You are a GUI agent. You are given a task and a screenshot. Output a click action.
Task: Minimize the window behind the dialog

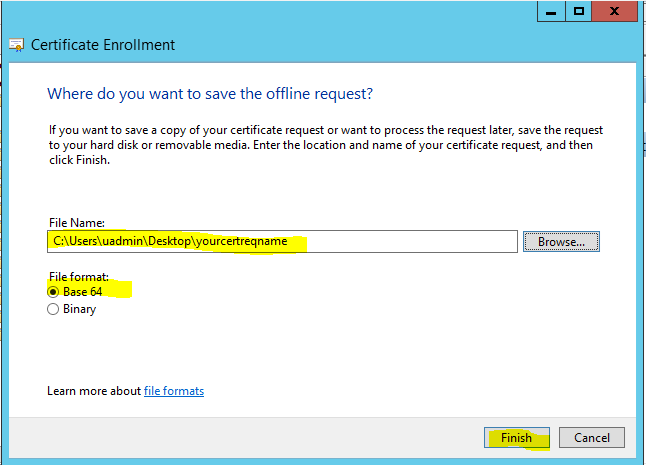pos(551,10)
